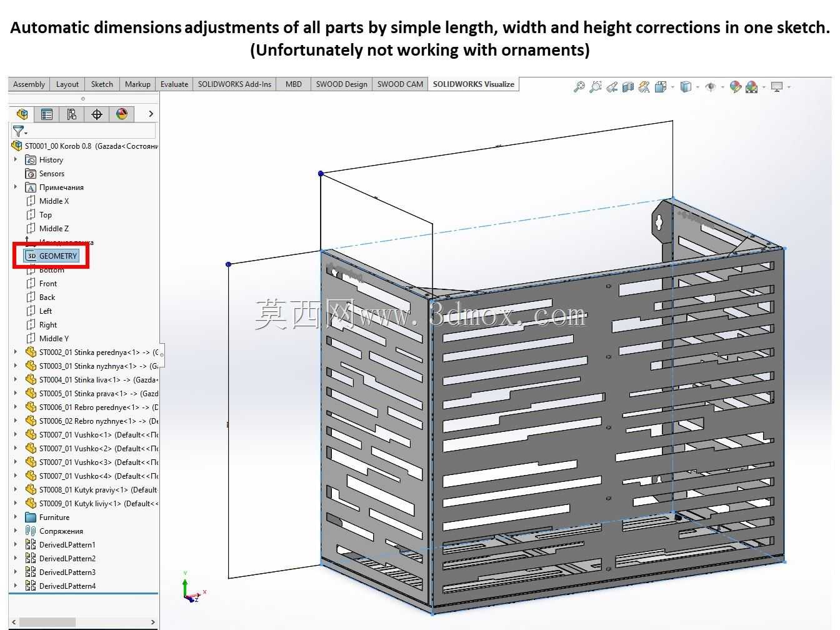Open the Hide/Show Items dropdown arrow
Viewport: 840px width, 630px height.
click(x=722, y=87)
